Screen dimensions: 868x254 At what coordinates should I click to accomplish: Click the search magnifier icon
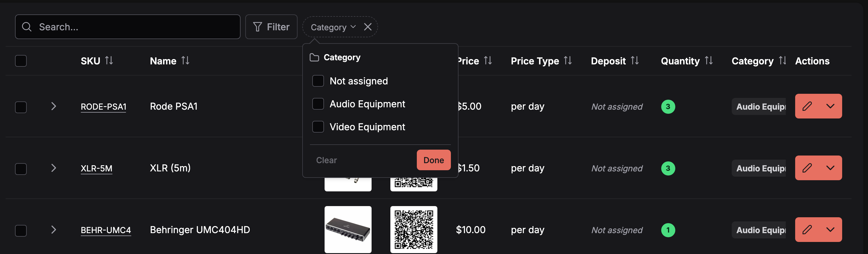click(27, 27)
